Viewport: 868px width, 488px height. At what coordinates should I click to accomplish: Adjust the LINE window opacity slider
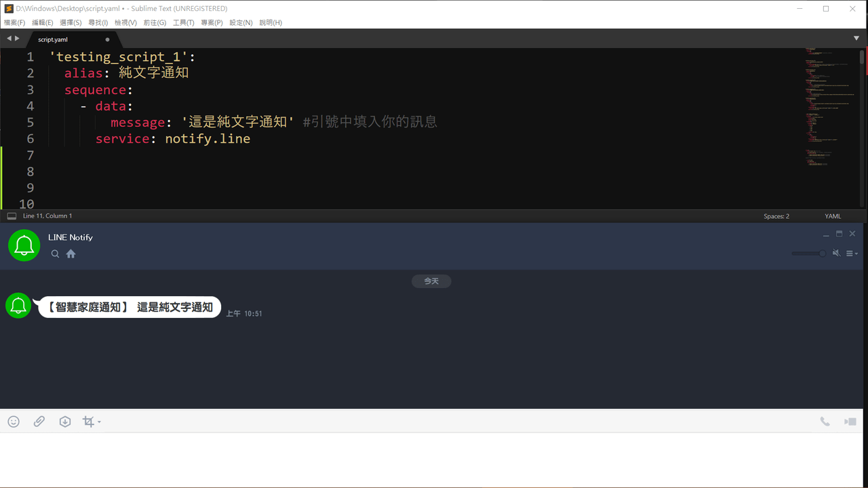pos(809,253)
